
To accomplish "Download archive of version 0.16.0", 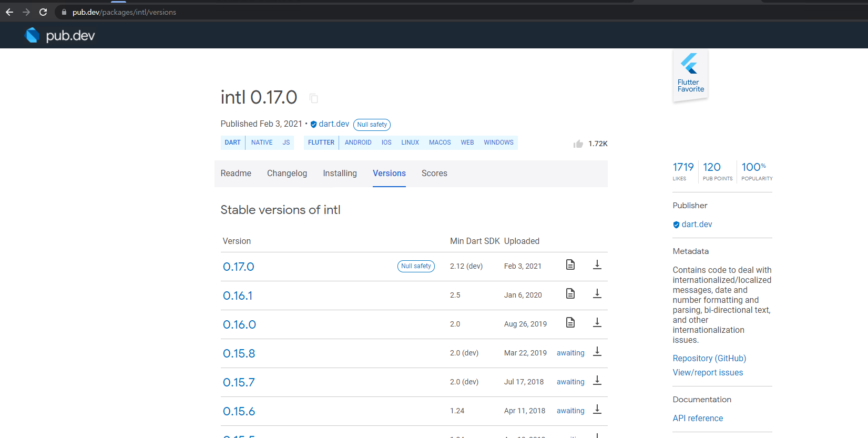I will point(597,322).
